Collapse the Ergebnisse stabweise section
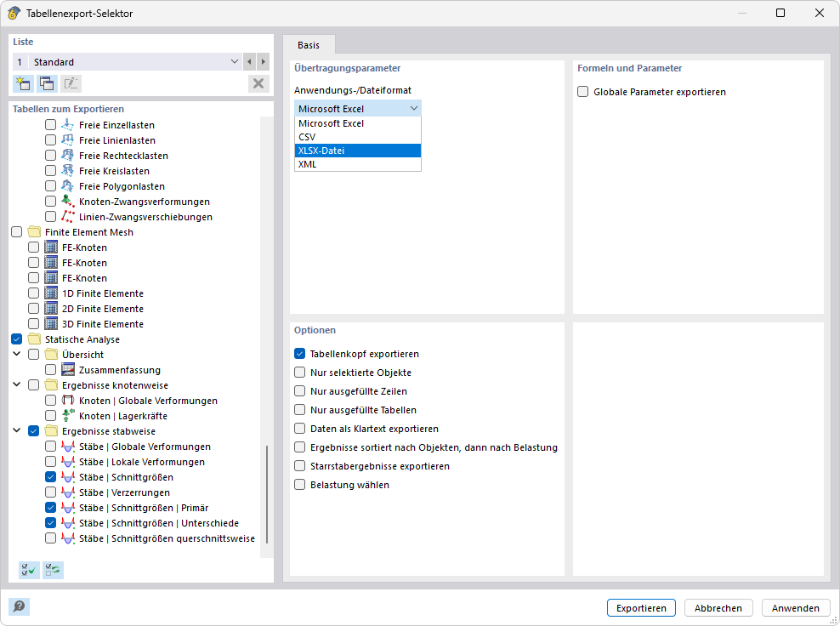The height and width of the screenshot is (626, 840). coord(15,430)
